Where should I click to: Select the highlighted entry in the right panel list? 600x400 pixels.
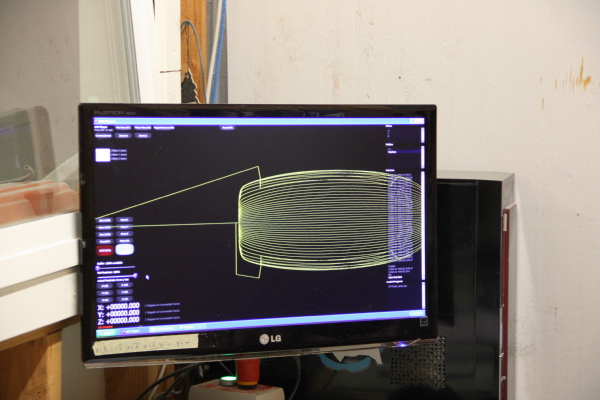tap(403, 152)
